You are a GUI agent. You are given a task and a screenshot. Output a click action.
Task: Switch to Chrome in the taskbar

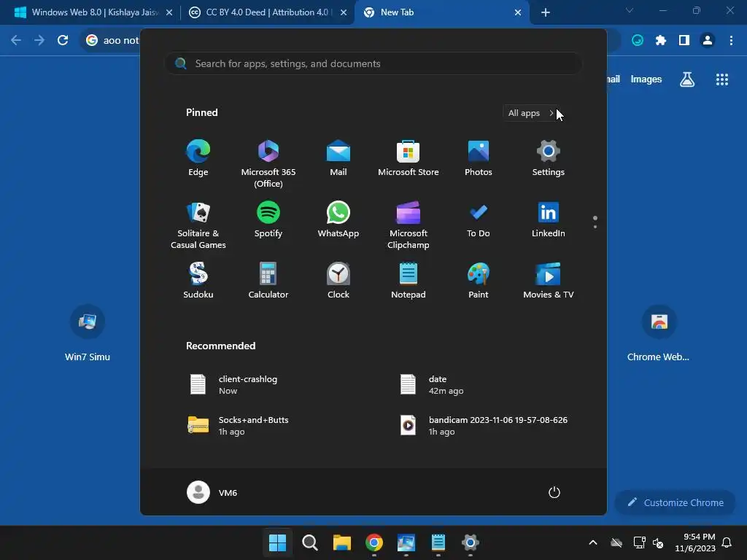point(374,542)
